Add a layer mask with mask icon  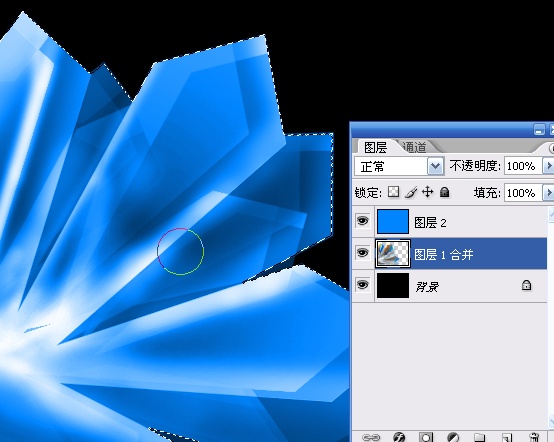pos(426,437)
